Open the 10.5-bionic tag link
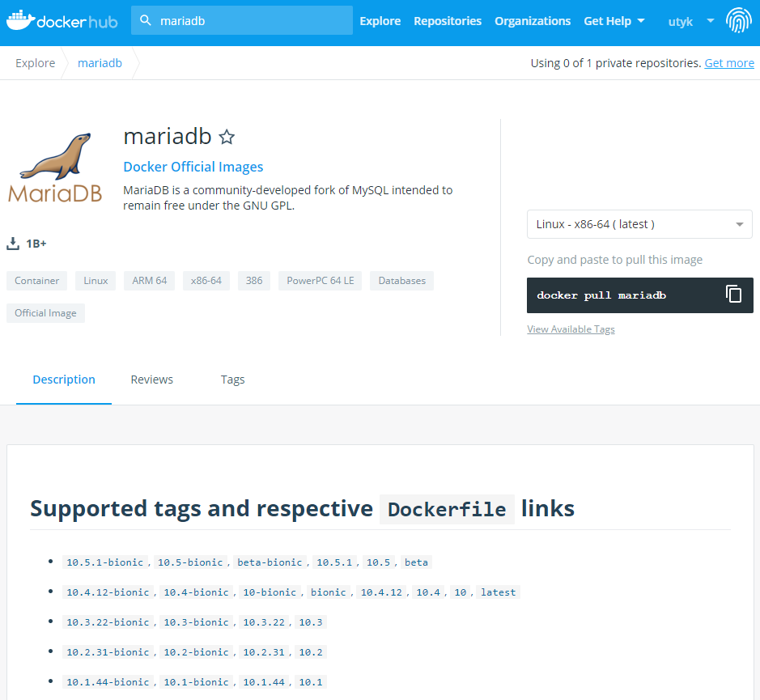The width and height of the screenshot is (760, 700). 190,562
